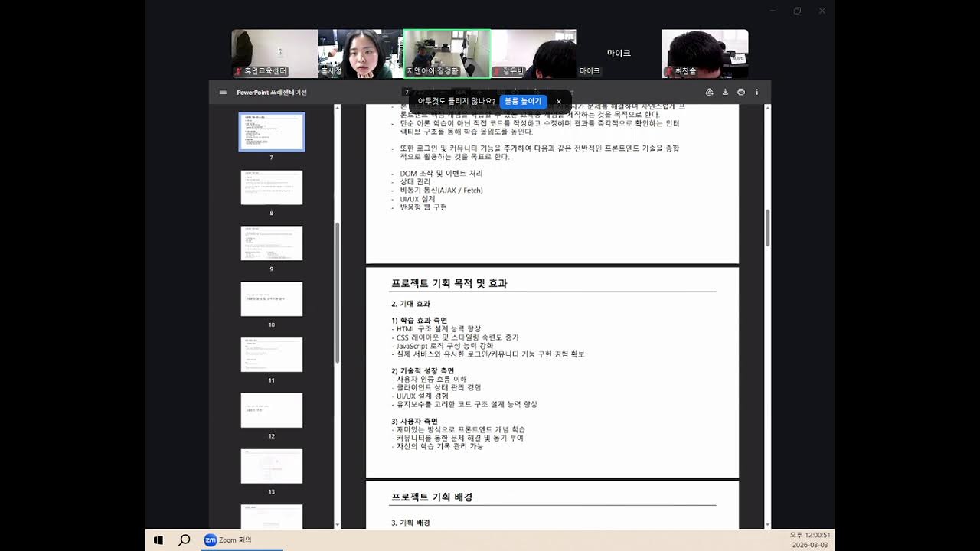This screenshot has width=980, height=551.
Task: Open the viewer more options menu
Action: click(756, 92)
